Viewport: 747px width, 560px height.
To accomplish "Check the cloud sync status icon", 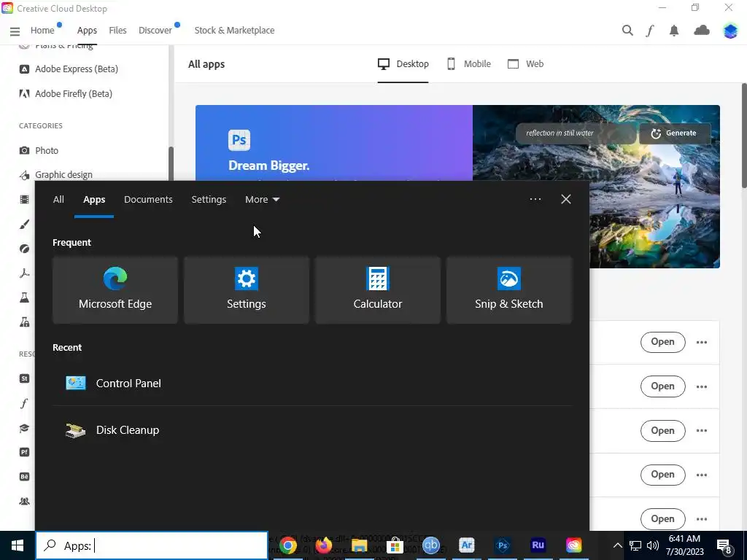I will click(x=701, y=31).
